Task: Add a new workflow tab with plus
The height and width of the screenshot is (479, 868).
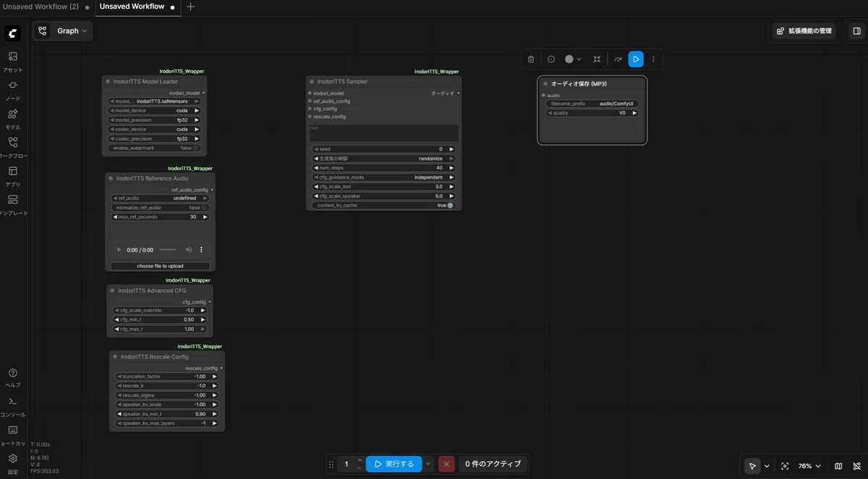Action: [x=190, y=7]
